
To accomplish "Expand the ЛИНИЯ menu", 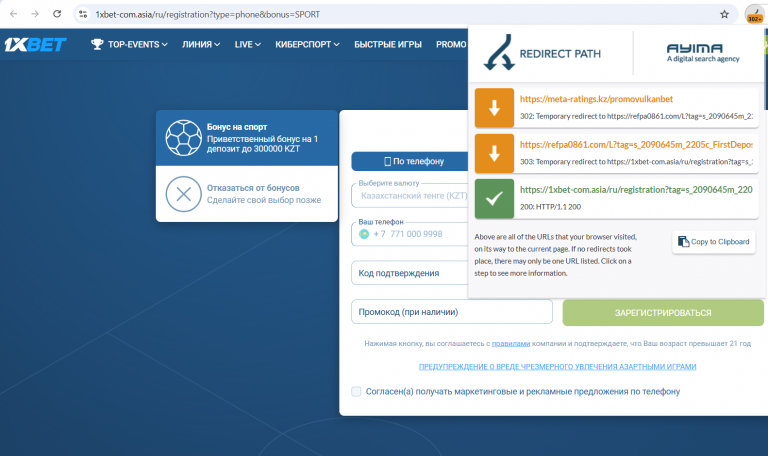I will pos(201,45).
